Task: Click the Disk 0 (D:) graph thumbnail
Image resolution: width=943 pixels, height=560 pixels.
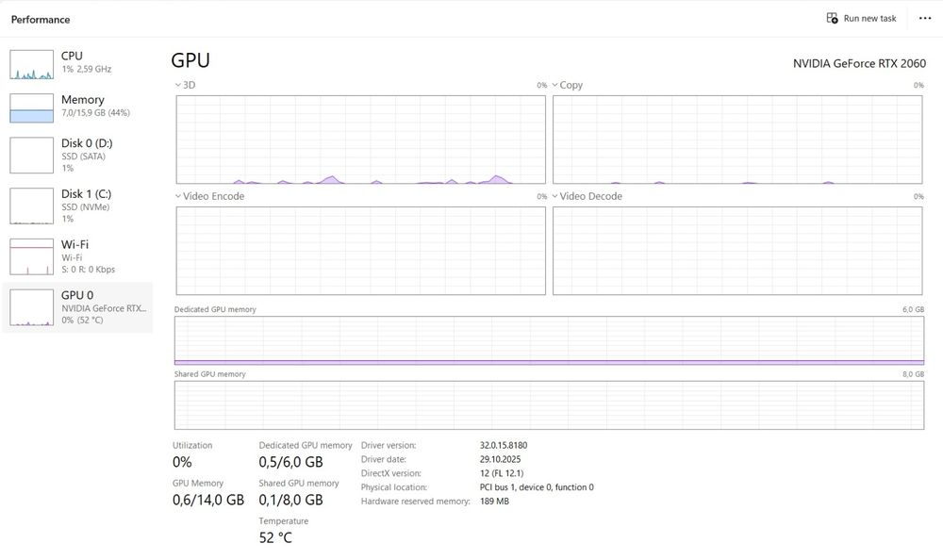Action: tap(32, 156)
